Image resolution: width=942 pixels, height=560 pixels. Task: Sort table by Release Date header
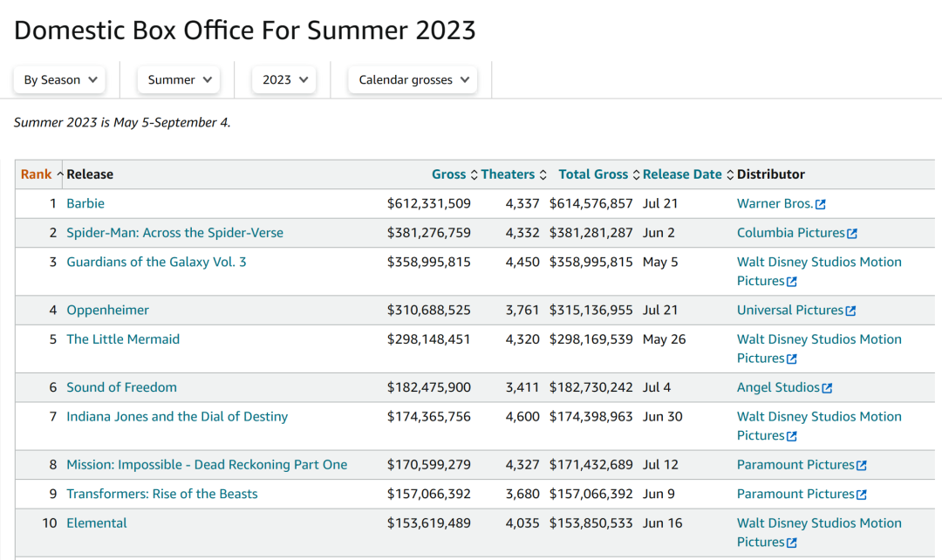click(x=682, y=174)
